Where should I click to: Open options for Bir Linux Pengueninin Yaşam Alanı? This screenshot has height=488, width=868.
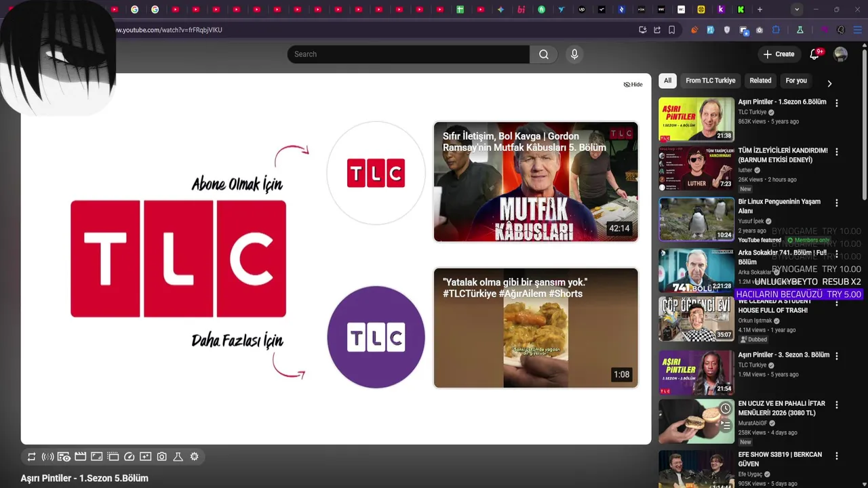point(836,203)
